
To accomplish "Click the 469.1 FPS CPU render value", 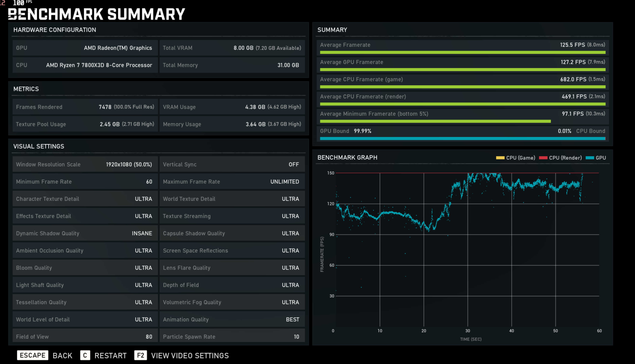I will [574, 96].
